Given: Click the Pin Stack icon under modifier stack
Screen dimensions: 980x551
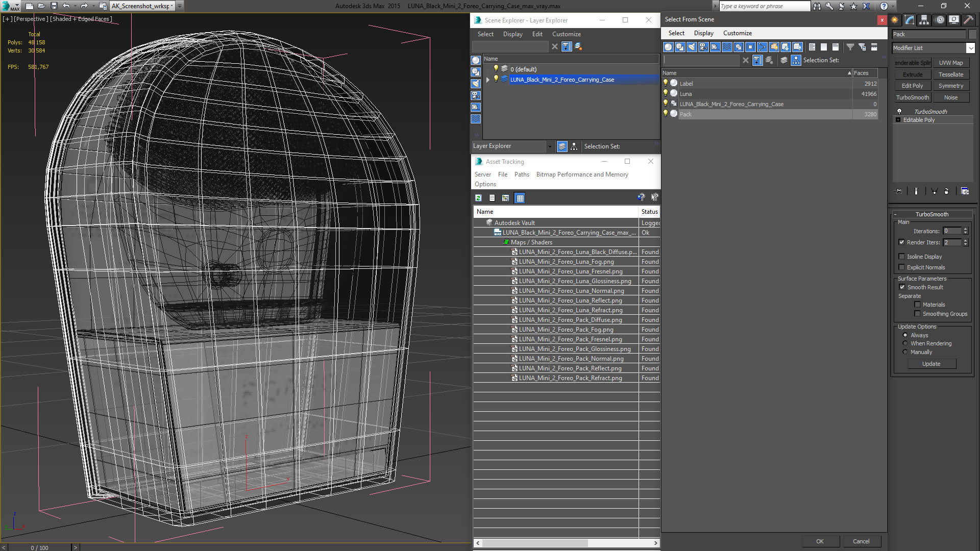Looking at the screenshot, I should click(899, 191).
